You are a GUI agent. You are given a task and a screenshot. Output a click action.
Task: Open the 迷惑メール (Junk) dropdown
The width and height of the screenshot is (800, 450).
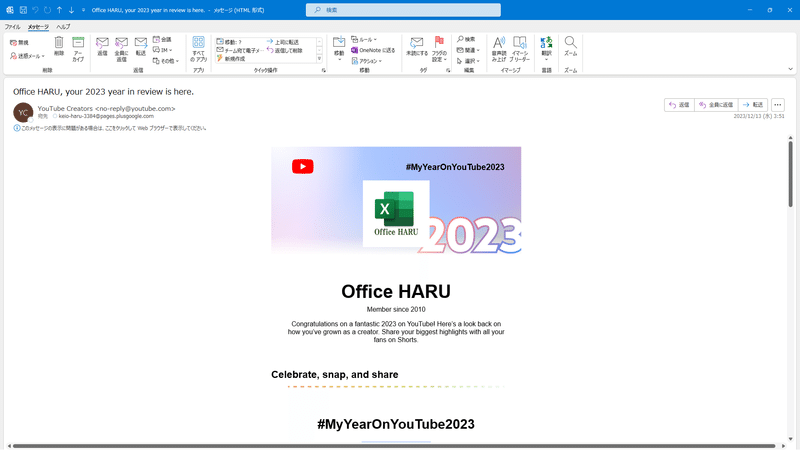click(28, 56)
